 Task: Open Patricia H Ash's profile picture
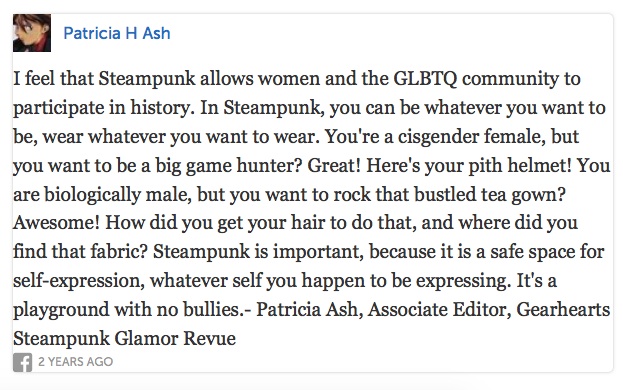pyautogui.click(x=32, y=33)
